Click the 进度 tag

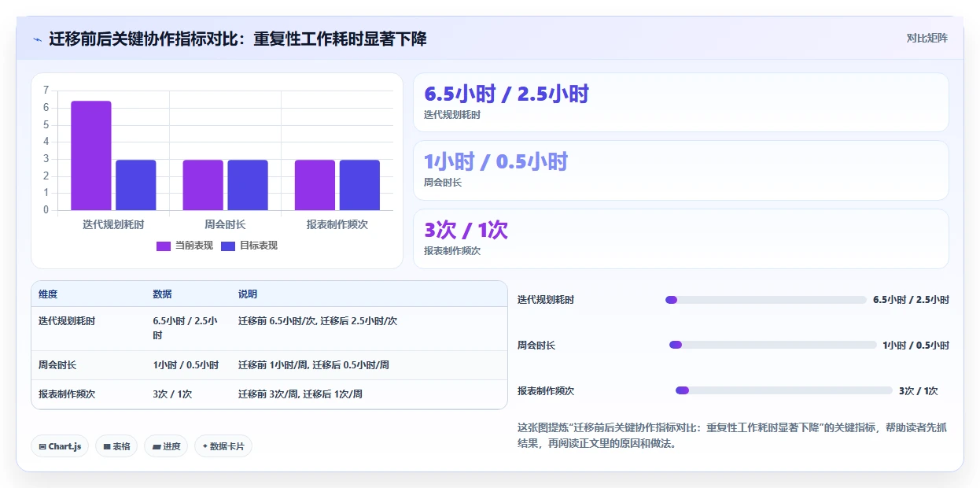tap(166, 446)
